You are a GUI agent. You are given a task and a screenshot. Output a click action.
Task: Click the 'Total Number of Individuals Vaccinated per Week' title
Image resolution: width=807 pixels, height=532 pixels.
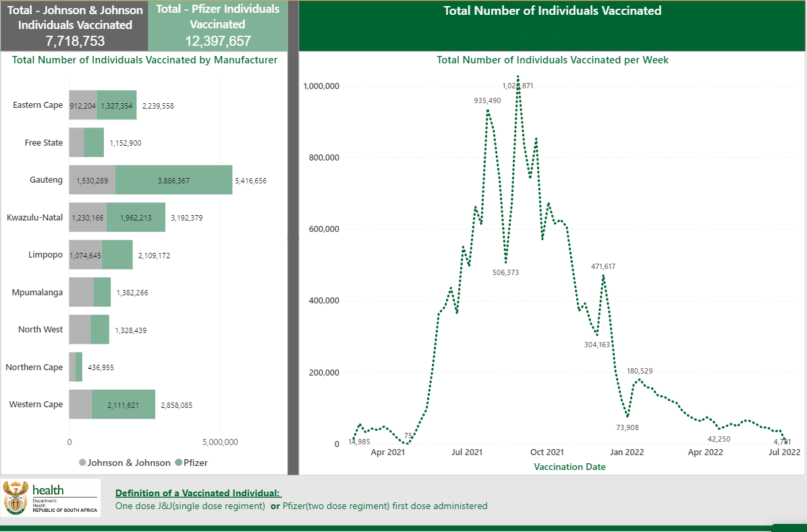pyautogui.click(x=552, y=60)
